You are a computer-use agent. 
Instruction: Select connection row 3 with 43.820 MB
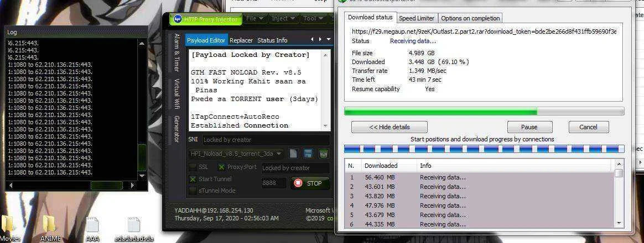click(x=480, y=196)
